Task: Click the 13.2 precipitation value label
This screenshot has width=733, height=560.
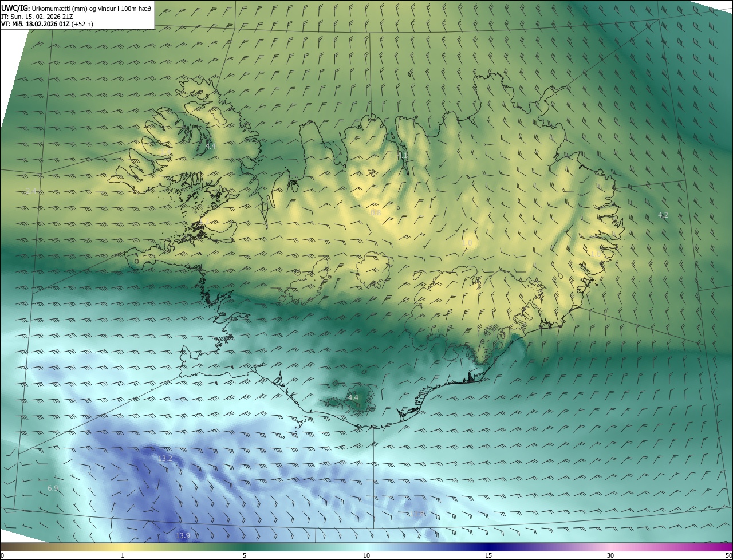Action: tap(165, 459)
